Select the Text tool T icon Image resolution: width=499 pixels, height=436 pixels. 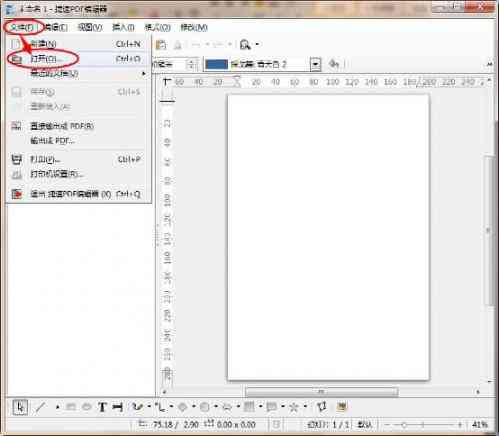pyautogui.click(x=102, y=407)
